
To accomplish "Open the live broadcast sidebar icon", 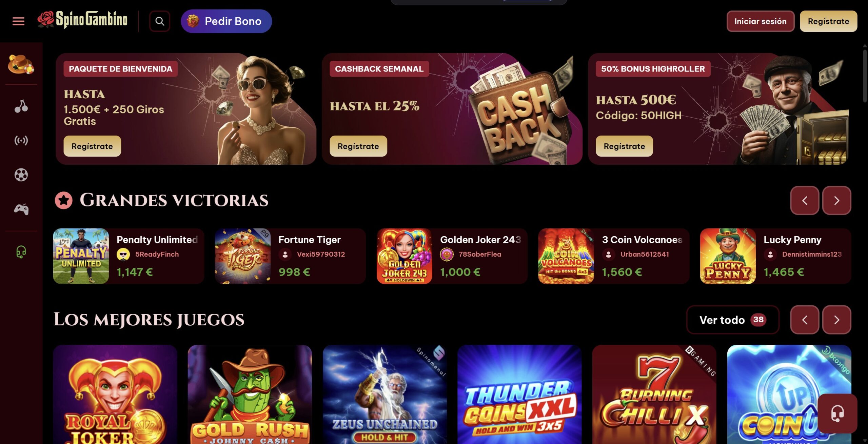I will 21,140.
